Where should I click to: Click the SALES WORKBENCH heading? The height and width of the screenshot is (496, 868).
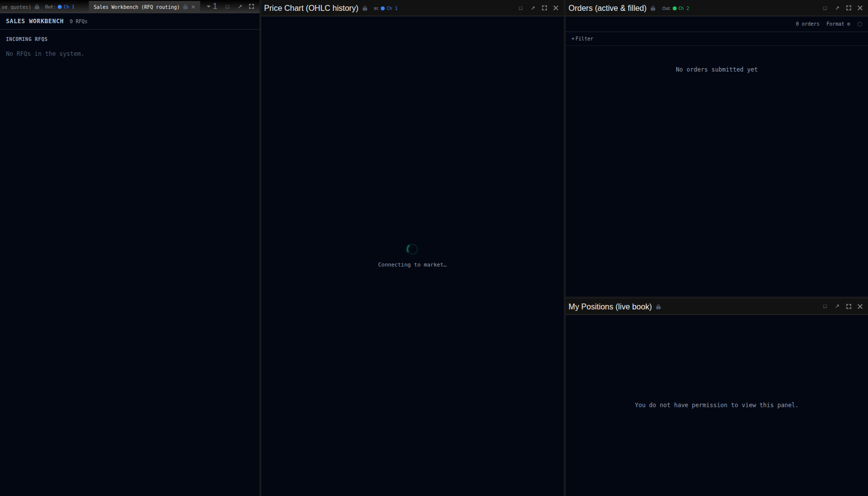tap(35, 21)
